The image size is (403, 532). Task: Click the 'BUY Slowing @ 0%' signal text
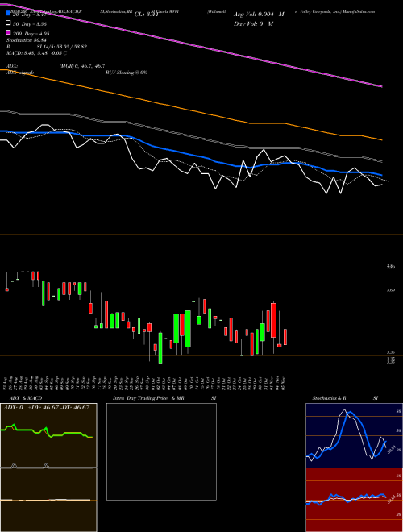point(127,73)
